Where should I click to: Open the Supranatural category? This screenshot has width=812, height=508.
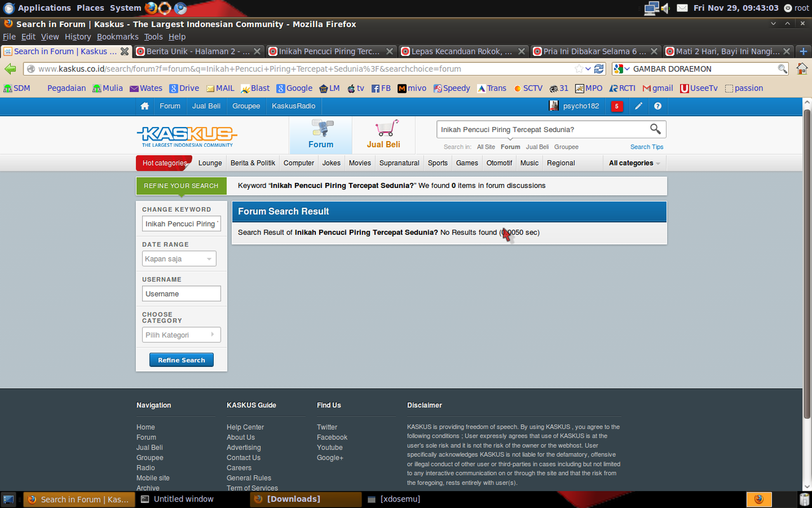pyautogui.click(x=400, y=163)
